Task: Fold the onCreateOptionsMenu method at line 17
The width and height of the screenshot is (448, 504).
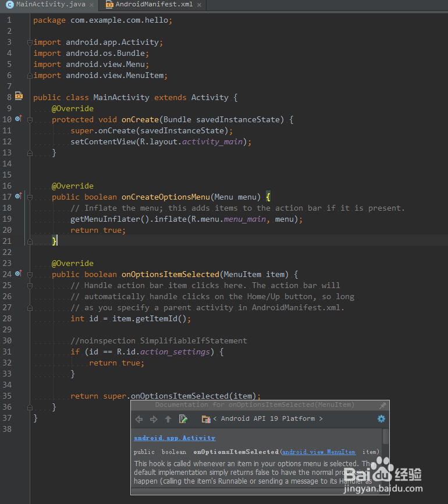Action: (30, 197)
